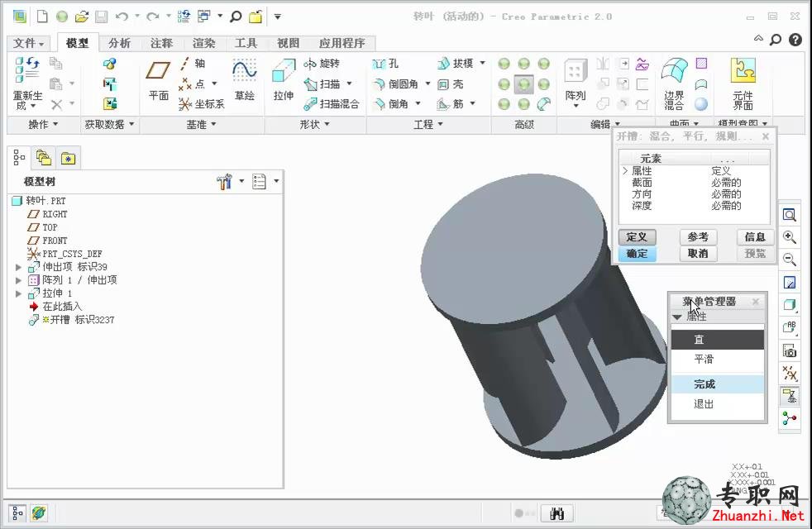Switch to the 注释 ribbon tab
812x529 pixels.
tap(161, 43)
